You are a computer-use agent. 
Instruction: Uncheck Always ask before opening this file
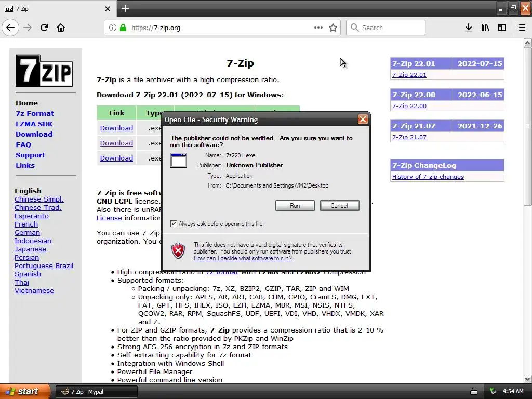[x=174, y=224]
